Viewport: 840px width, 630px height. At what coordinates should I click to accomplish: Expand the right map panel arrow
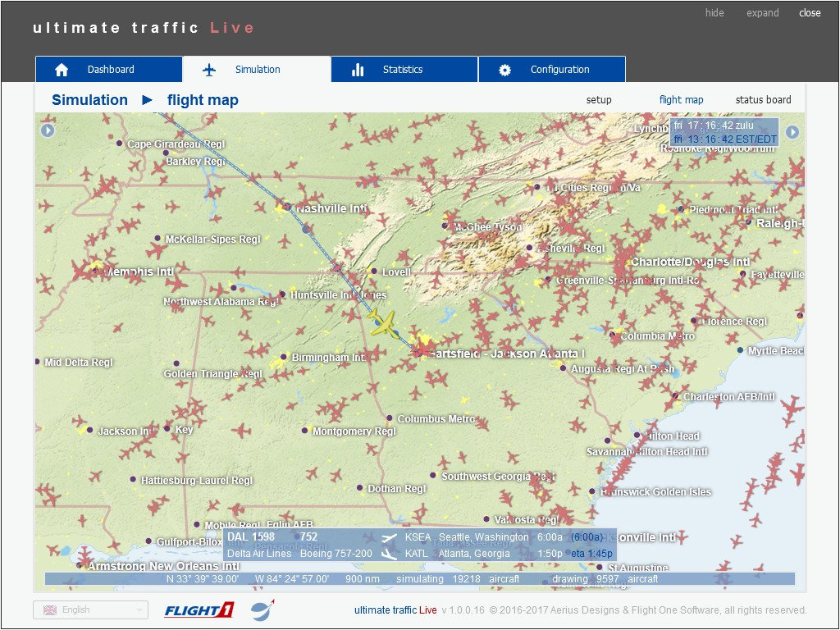(792, 132)
